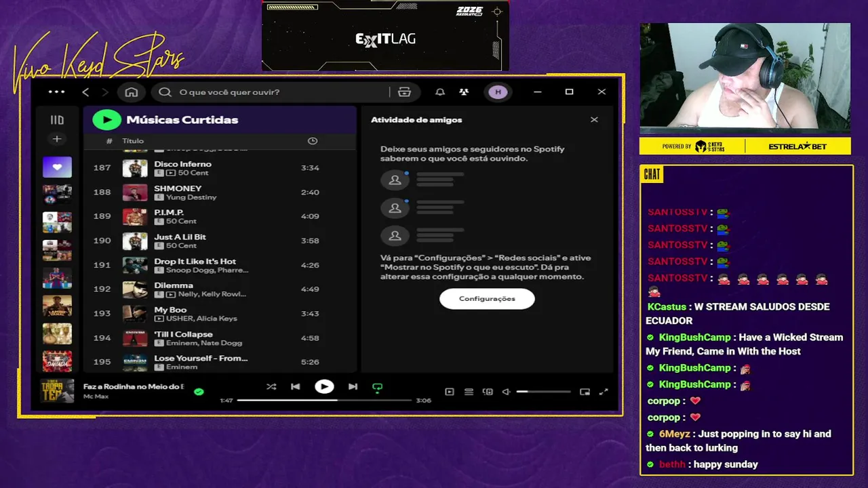Seek in the song progress bar

[x=324, y=401]
